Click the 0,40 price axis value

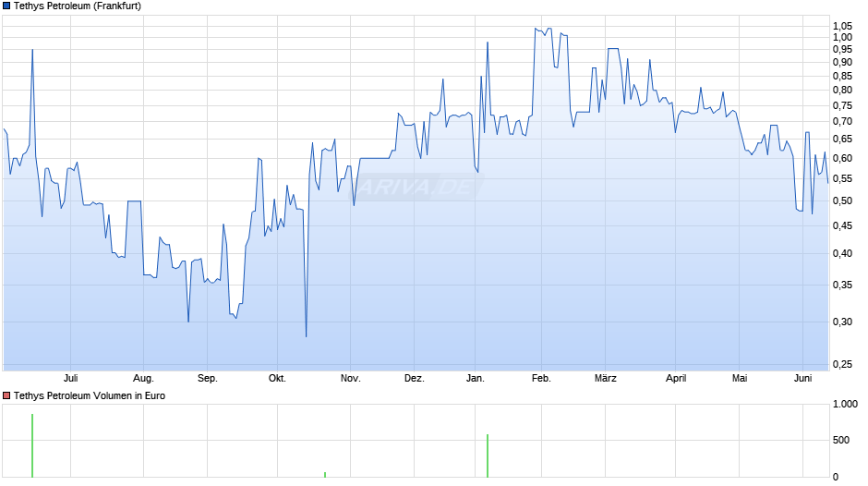pyautogui.click(x=842, y=253)
